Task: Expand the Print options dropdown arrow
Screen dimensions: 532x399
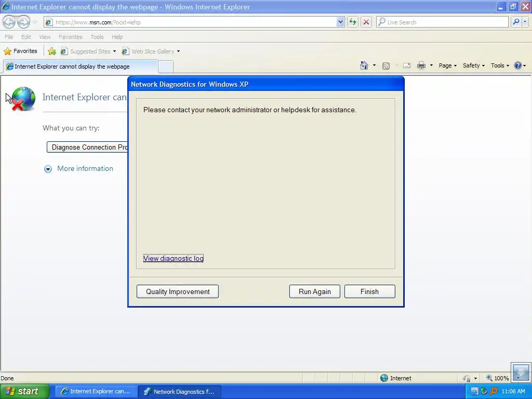Action: click(x=431, y=65)
